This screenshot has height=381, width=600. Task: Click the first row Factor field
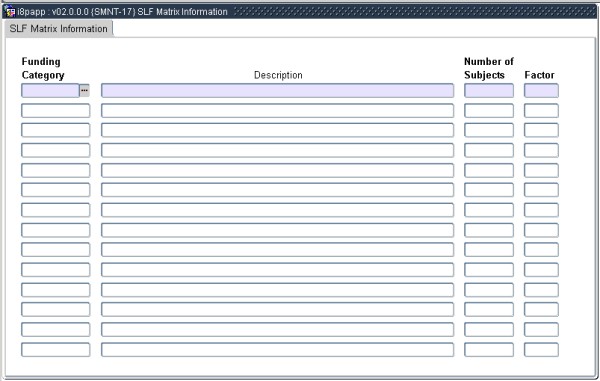pyautogui.click(x=541, y=91)
